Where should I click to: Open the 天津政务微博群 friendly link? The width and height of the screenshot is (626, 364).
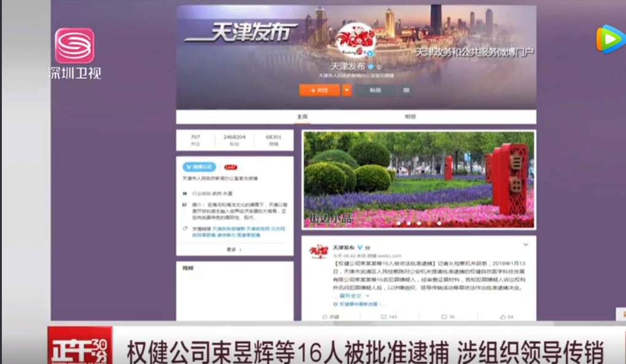pyautogui.click(x=229, y=229)
